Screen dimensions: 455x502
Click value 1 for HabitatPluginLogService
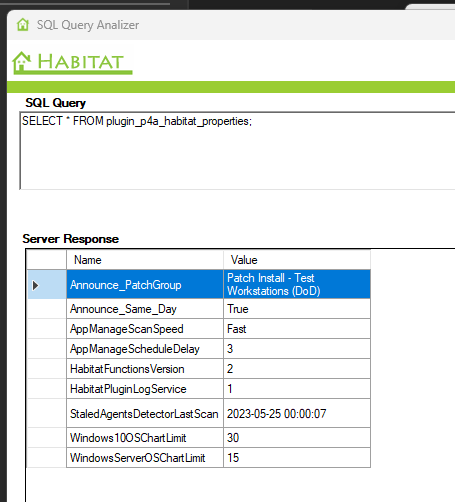(297, 389)
